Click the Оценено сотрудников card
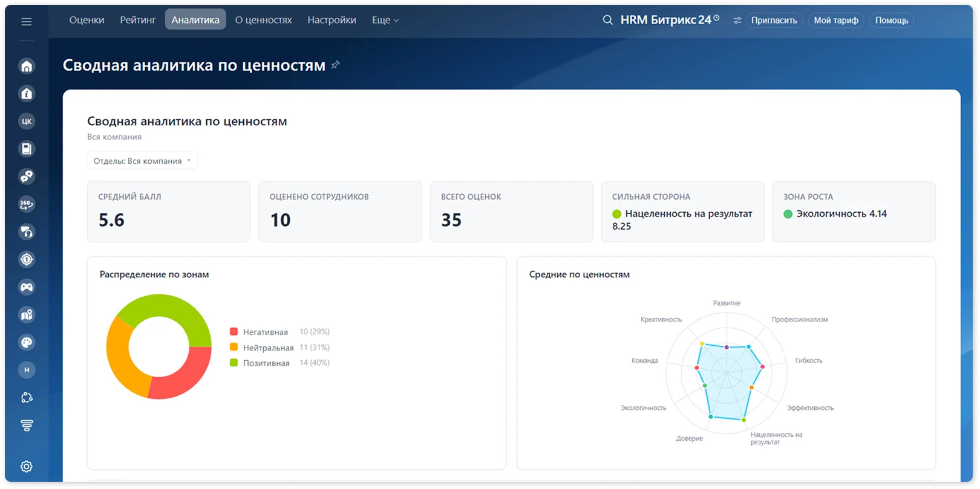Screen dimensions: 980x489 340,212
